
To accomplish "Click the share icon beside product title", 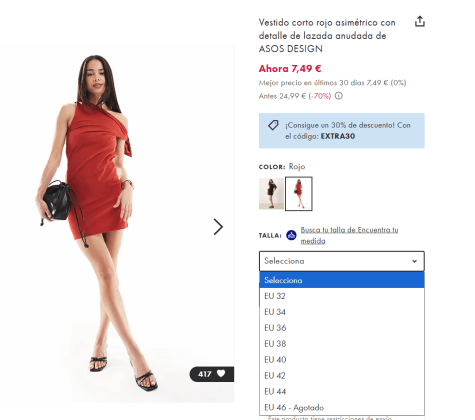I will [x=419, y=21].
